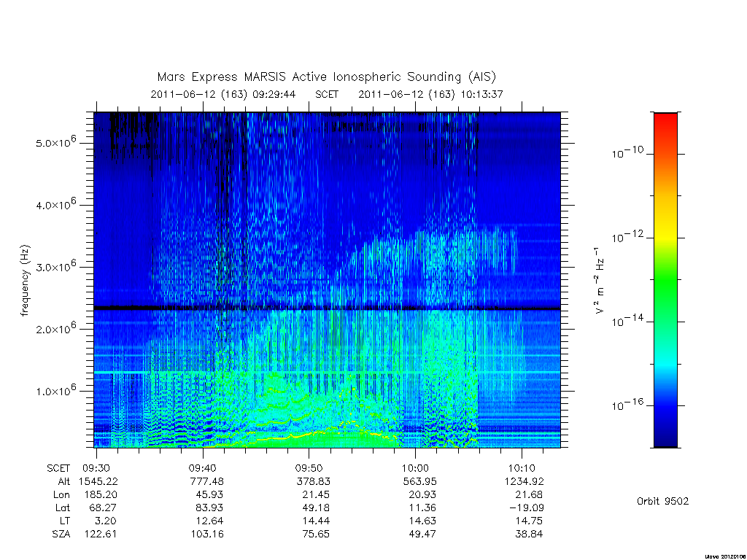Click SZA value '75.65'
This screenshot has height=560, width=747.
[315, 534]
